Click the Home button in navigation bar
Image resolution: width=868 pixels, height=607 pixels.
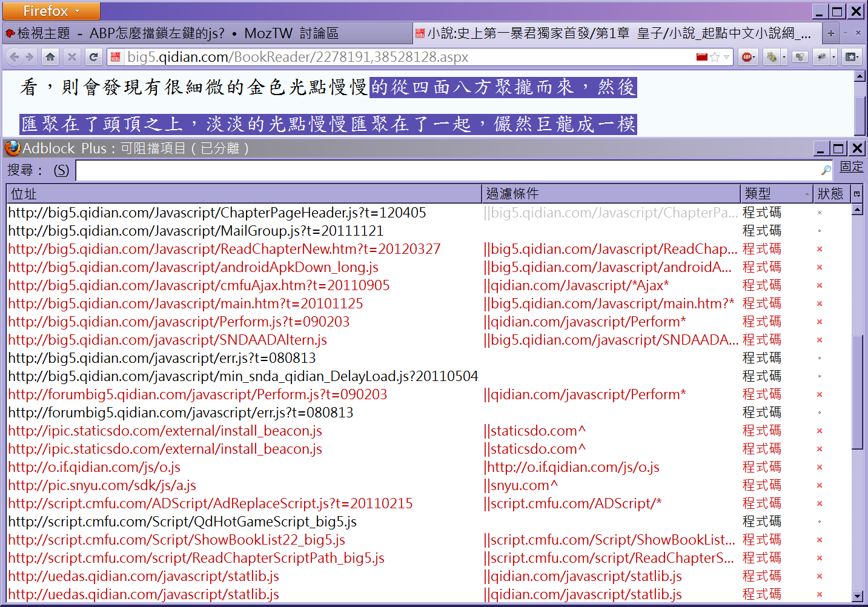(50, 57)
